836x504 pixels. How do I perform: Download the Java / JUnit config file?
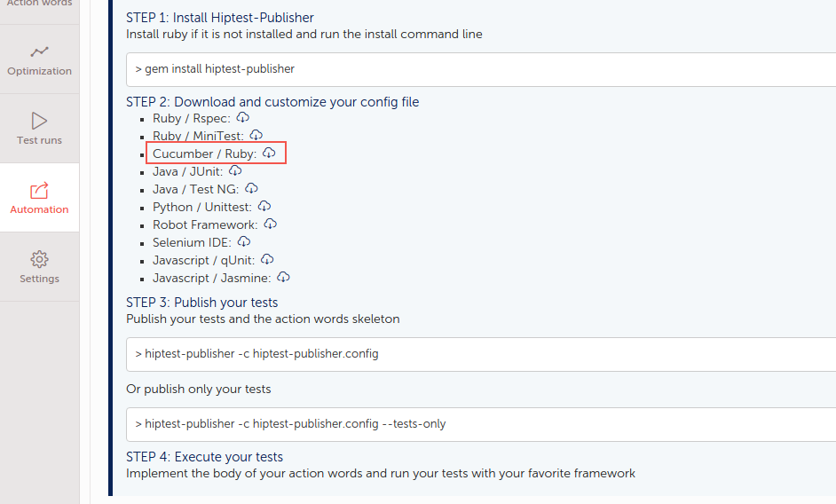pyautogui.click(x=235, y=170)
